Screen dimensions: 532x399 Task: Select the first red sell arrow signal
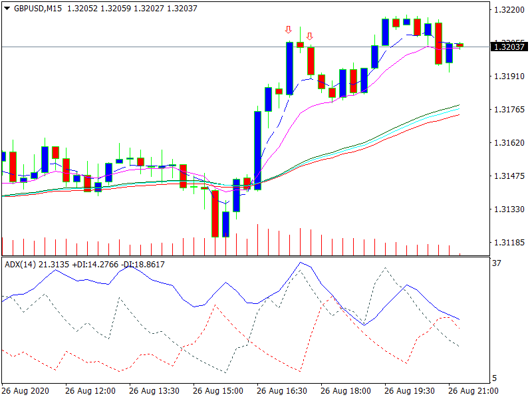(289, 30)
